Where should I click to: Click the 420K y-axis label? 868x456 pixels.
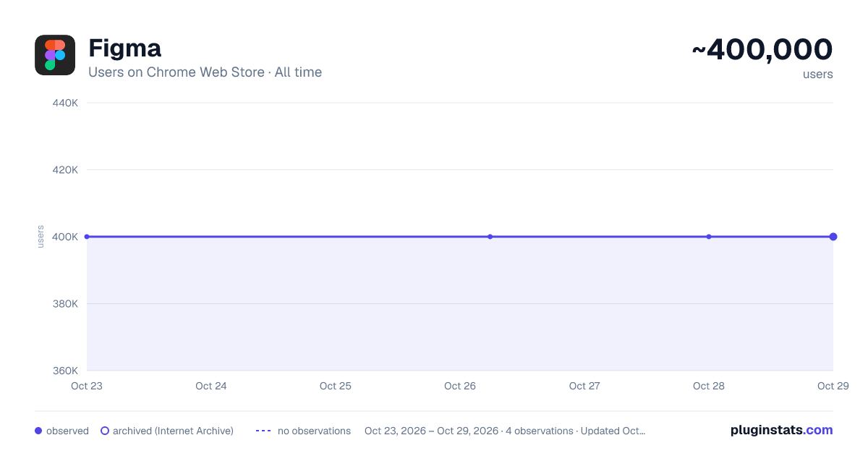65,170
